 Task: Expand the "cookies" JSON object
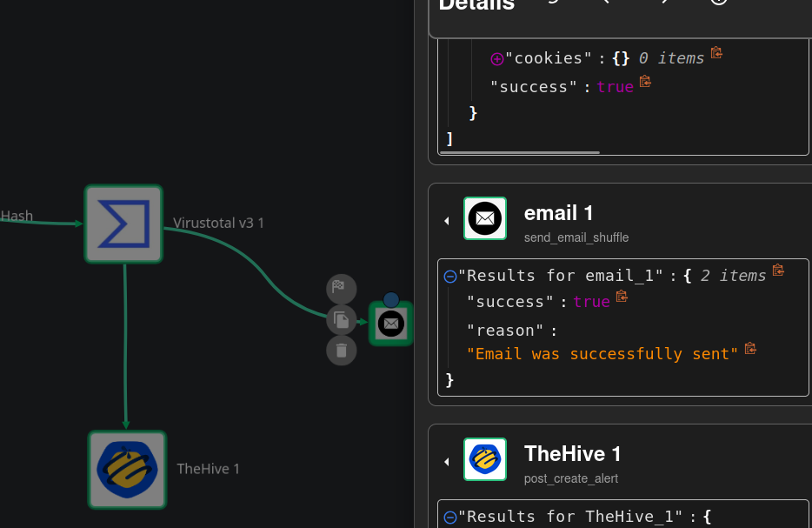[x=496, y=59]
